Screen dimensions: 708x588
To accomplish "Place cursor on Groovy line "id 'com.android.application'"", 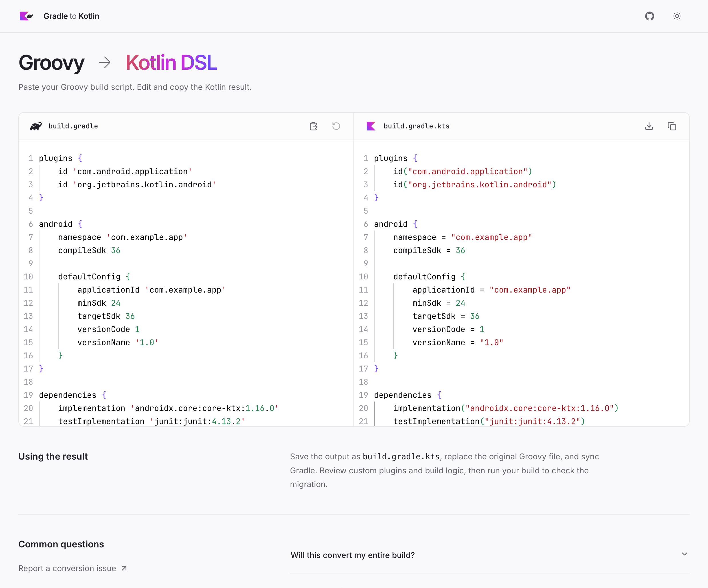I will [x=125, y=172].
